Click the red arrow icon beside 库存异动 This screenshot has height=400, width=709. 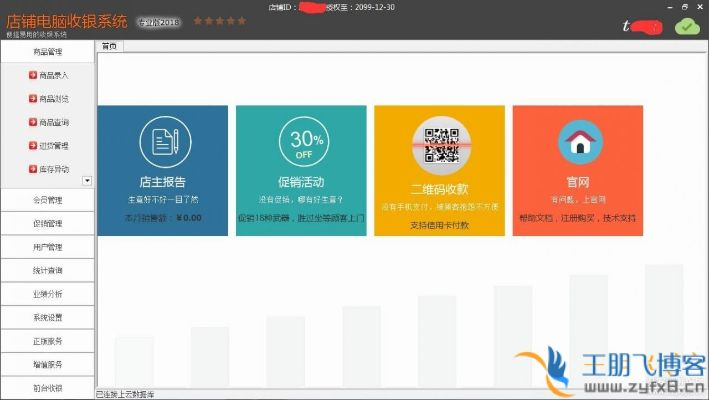coord(33,169)
